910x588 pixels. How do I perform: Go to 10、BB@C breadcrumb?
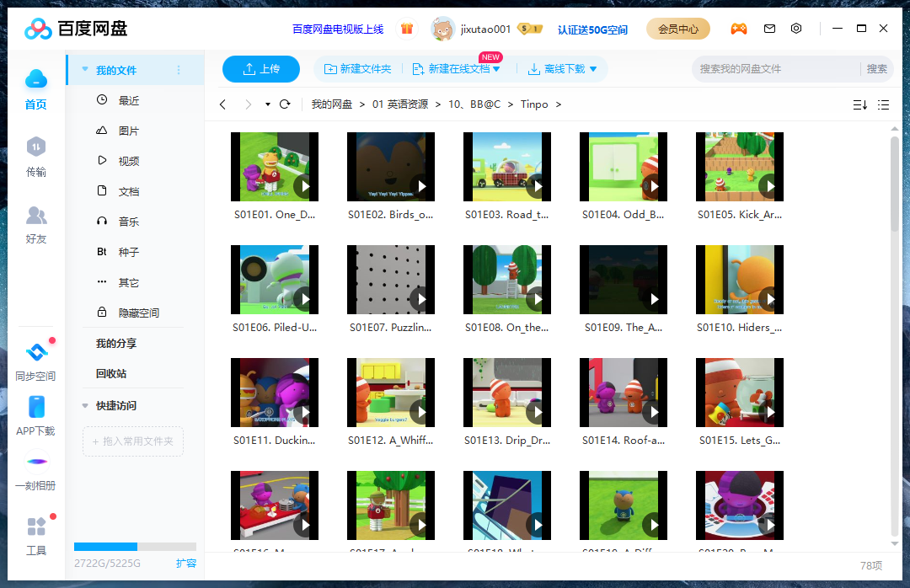[474, 104]
